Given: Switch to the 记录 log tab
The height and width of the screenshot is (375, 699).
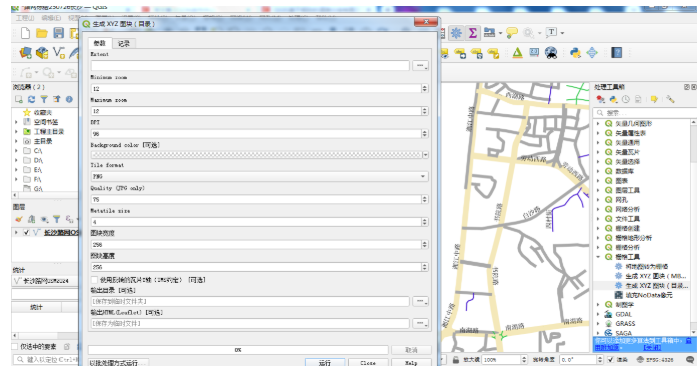Looking at the screenshot, I should click(x=123, y=43).
